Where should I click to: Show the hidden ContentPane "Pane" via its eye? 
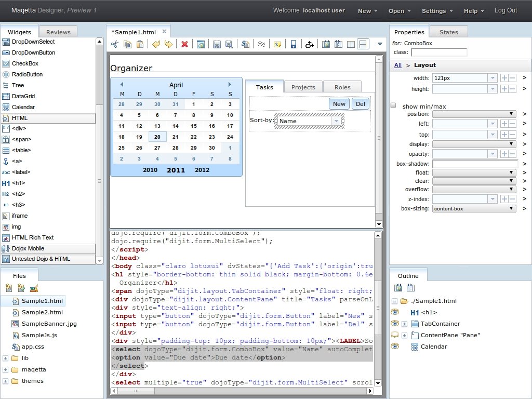point(395,335)
